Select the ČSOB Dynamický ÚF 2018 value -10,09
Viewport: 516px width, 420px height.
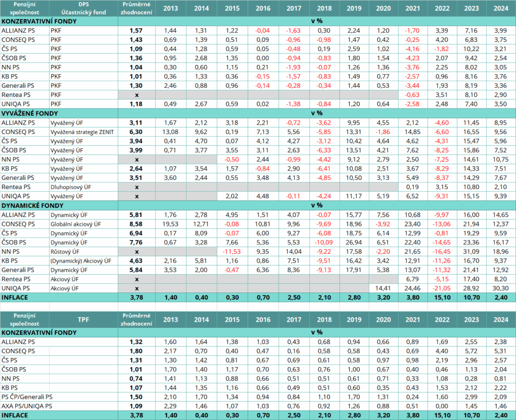coord(324,243)
